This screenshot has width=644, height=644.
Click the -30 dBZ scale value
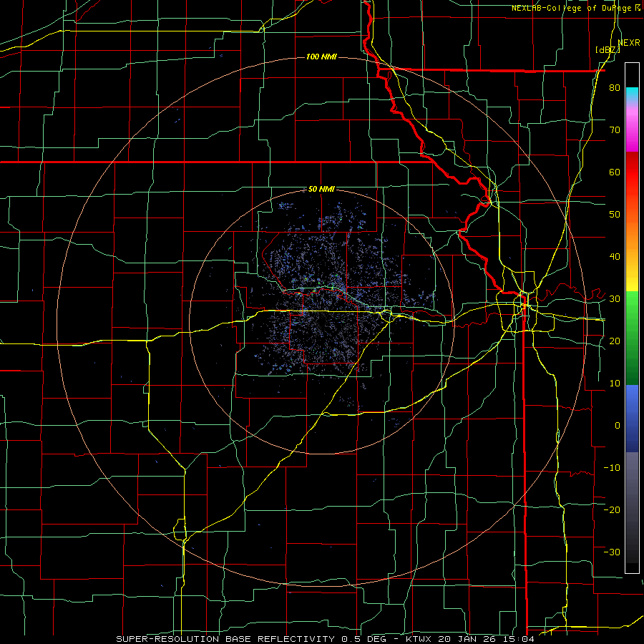click(612, 552)
